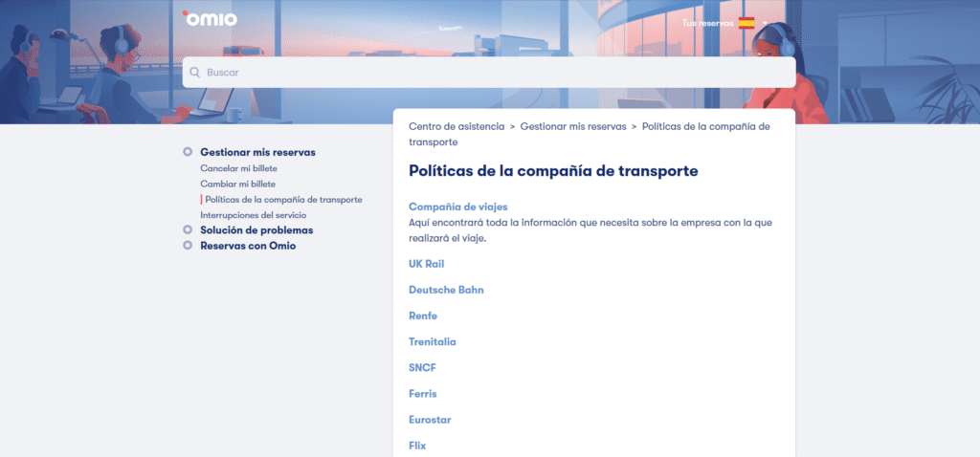The width and height of the screenshot is (980, 457).
Task: Open Interrupciones del servicio
Action: tap(253, 215)
